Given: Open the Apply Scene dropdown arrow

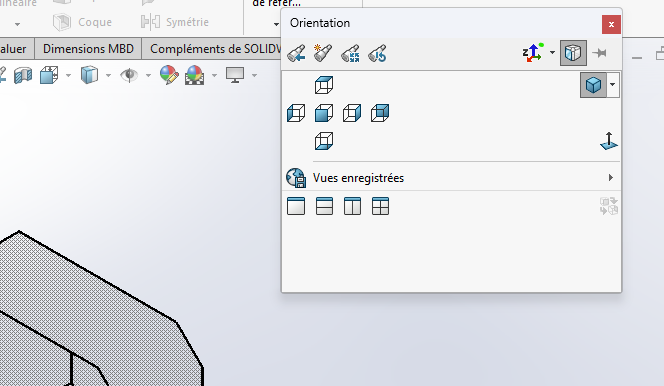Looking at the screenshot, I should coord(214,76).
